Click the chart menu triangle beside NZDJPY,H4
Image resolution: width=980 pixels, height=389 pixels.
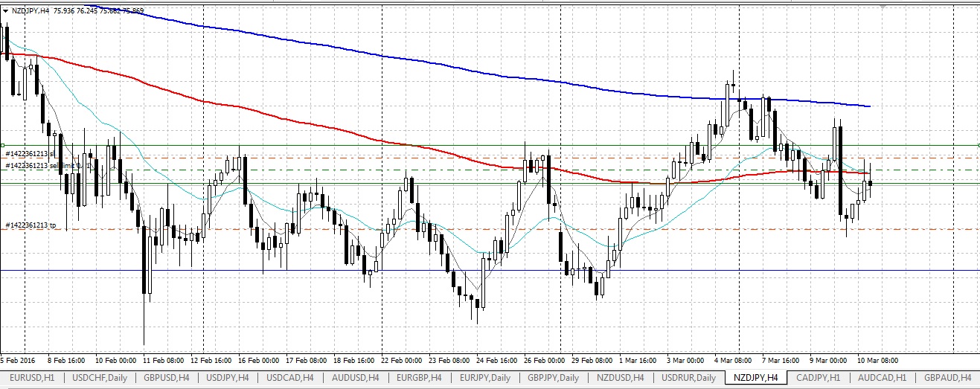pyautogui.click(x=6, y=10)
